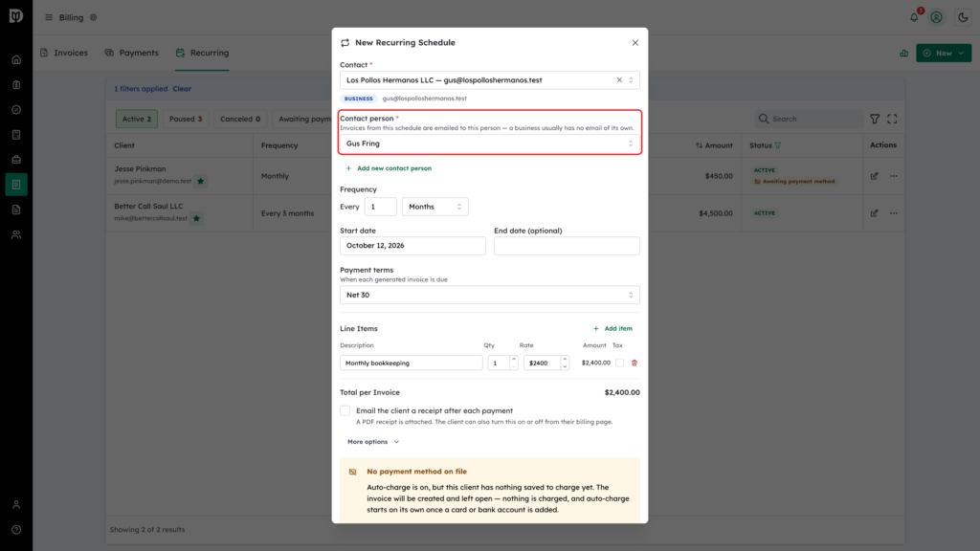Open the Contact dropdown
980x551 pixels.
pyautogui.click(x=489, y=80)
